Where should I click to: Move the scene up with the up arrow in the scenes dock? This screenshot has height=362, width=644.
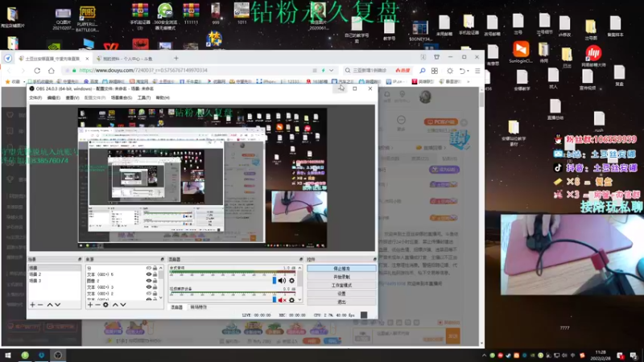(x=50, y=305)
